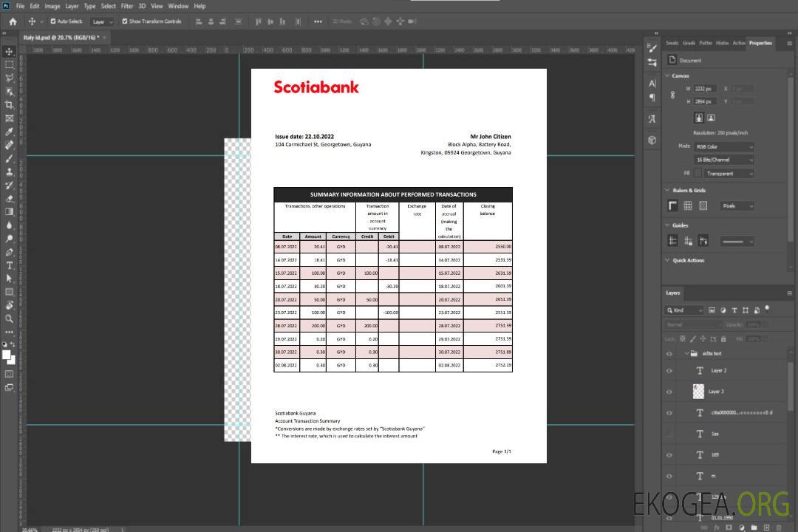
Task: Open the Filter menu
Action: 127,6
